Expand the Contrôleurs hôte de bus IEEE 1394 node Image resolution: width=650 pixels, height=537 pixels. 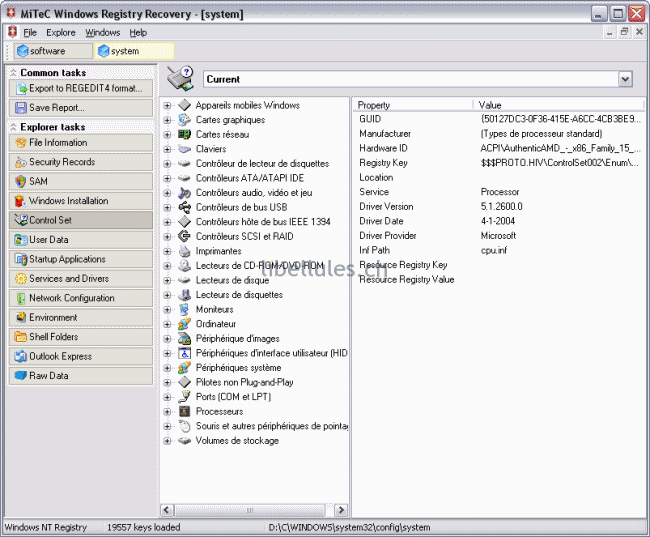point(167,222)
